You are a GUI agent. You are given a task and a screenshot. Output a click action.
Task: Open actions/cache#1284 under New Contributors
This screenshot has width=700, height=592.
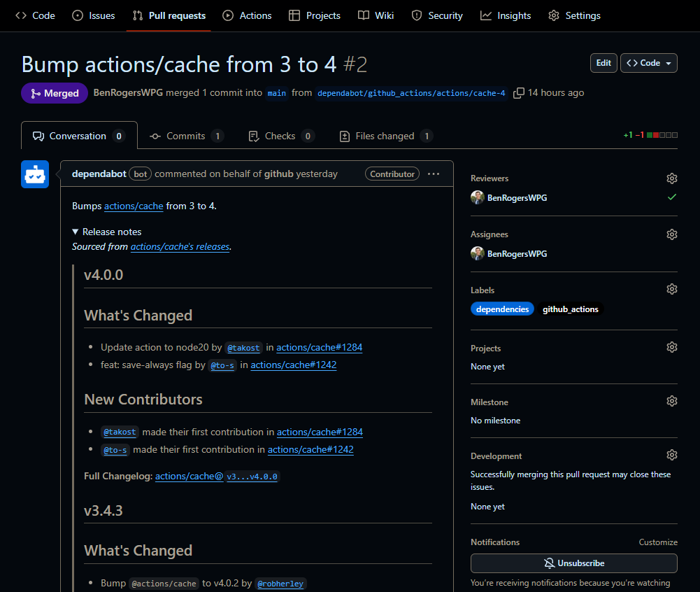click(x=320, y=432)
